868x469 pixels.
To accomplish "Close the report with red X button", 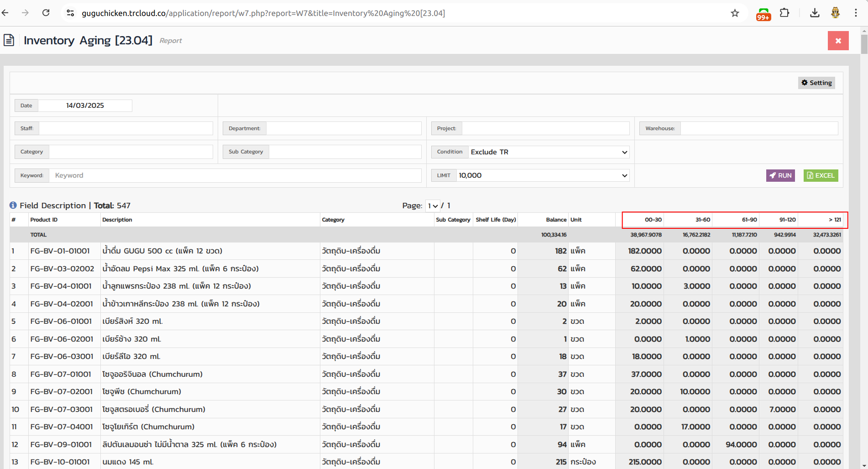I will tap(838, 41).
